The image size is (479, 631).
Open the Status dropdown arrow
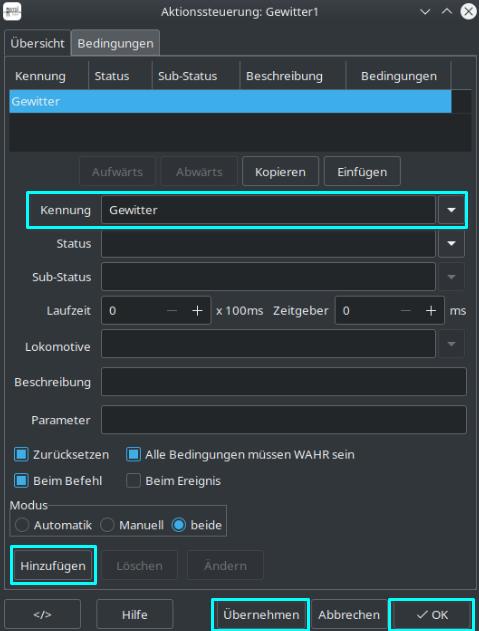451,243
